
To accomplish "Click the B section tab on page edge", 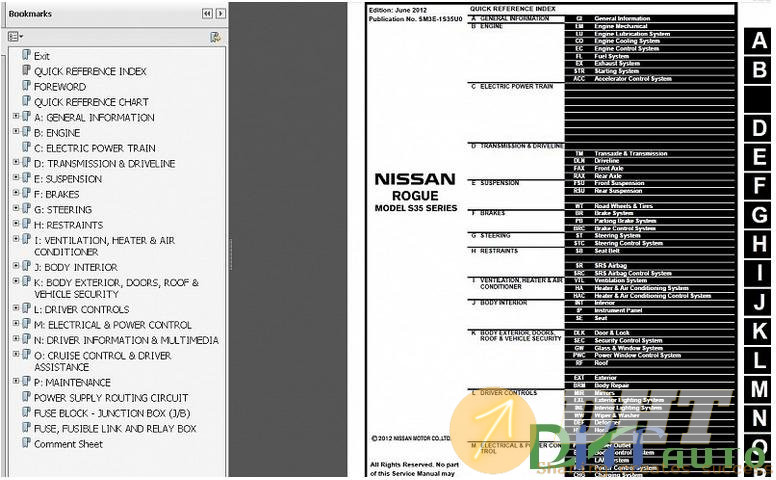I will 759,70.
